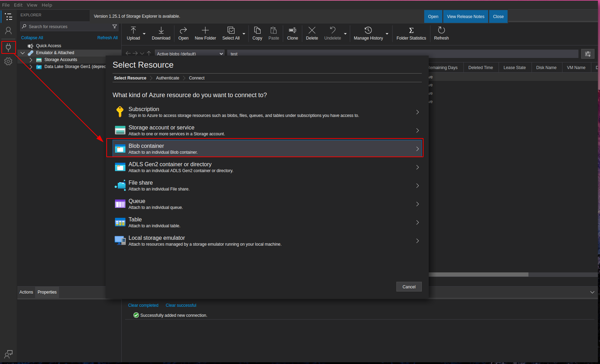The width and height of the screenshot is (600, 364).
Task: Click the Download toolbar icon
Action: pos(161,34)
